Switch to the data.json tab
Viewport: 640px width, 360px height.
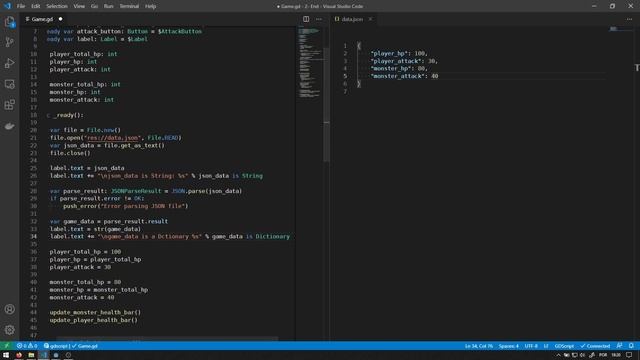click(352, 19)
